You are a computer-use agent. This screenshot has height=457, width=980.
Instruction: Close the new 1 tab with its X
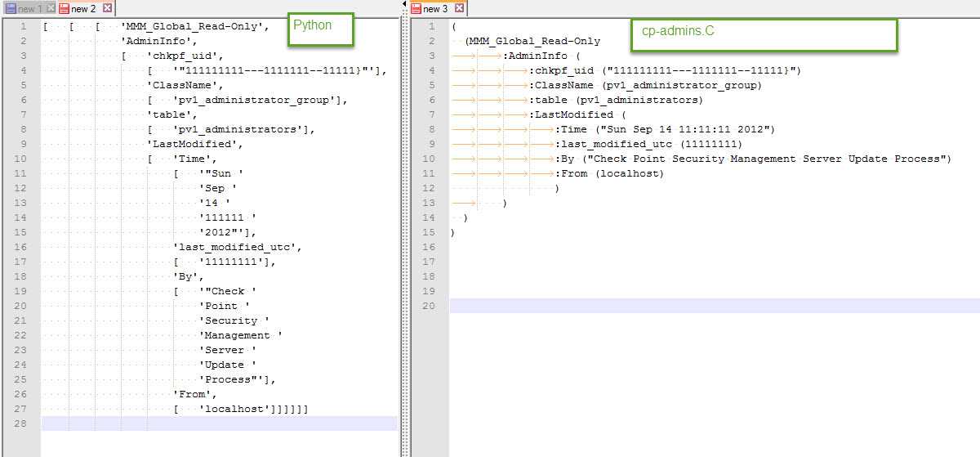pyautogui.click(x=51, y=8)
